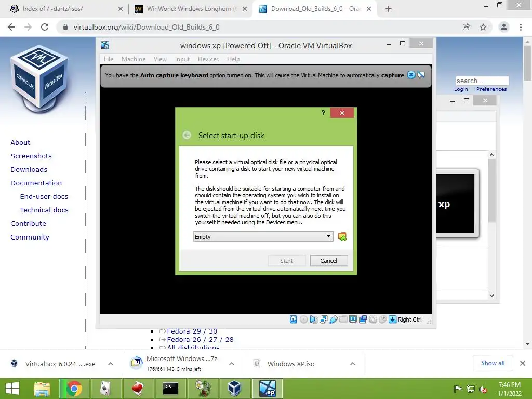The width and height of the screenshot is (532, 399).
Task: Open the Fedora 29 / 30 link
Action: tap(192, 331)
